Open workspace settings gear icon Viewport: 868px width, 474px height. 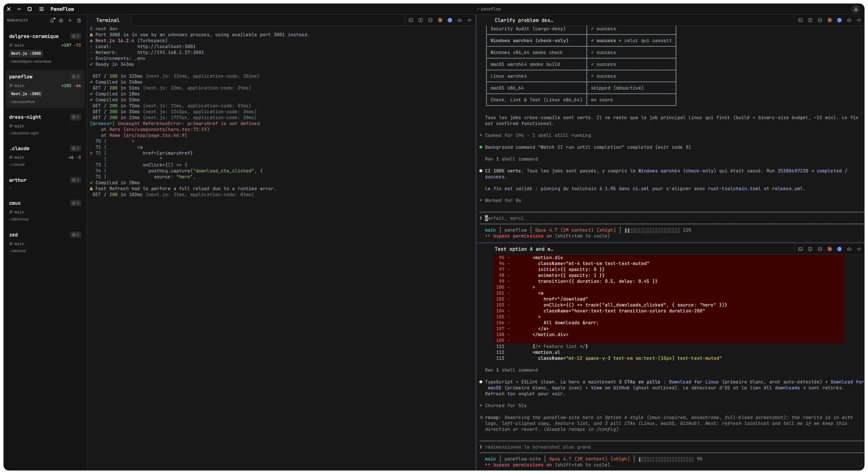61,21
